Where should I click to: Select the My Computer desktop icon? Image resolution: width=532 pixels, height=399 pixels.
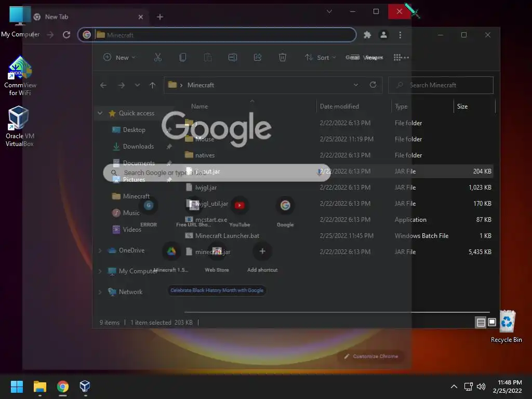point(20,21)
